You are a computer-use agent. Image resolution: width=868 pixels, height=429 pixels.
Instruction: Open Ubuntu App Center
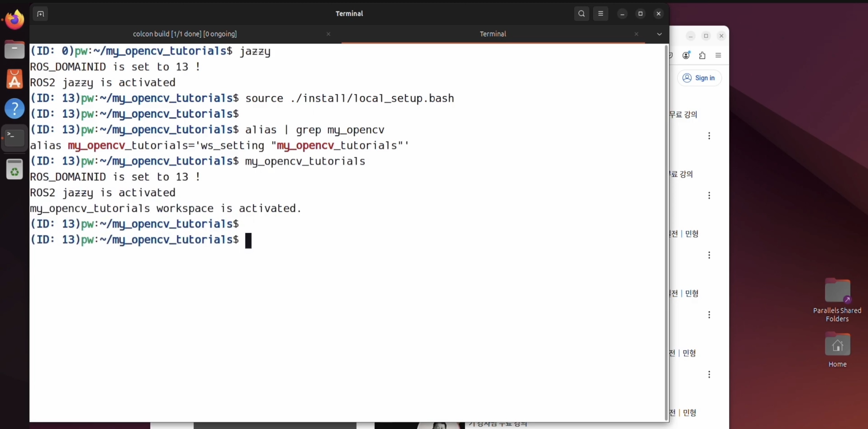point(15,79)
